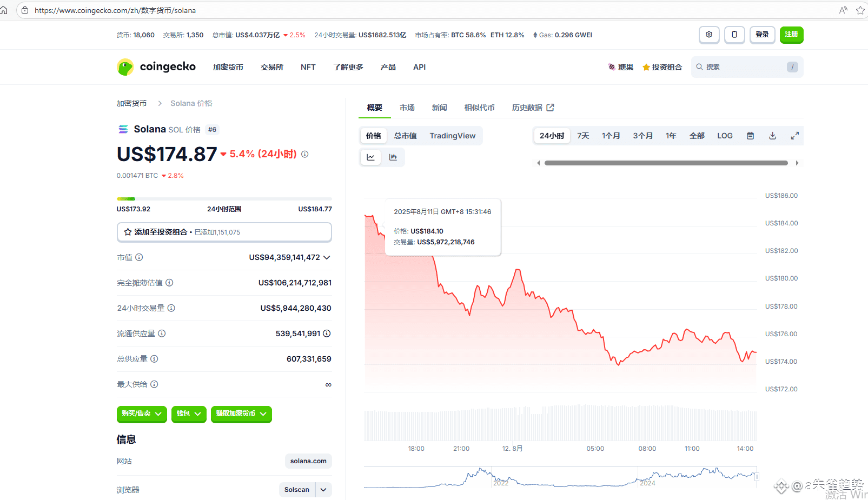Click info icon next to 539,541,991 value
The image size is (868, 500).
tap(327, 334)
